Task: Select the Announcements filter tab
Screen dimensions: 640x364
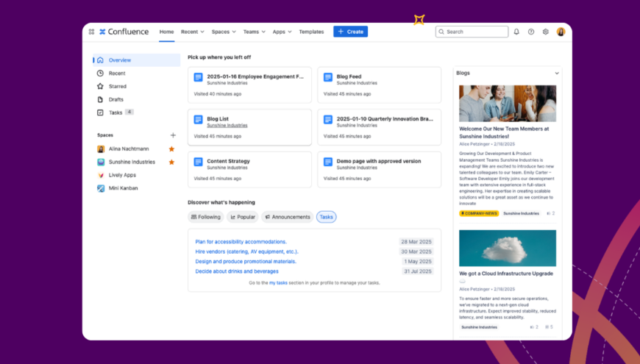Action: (288, 217)
